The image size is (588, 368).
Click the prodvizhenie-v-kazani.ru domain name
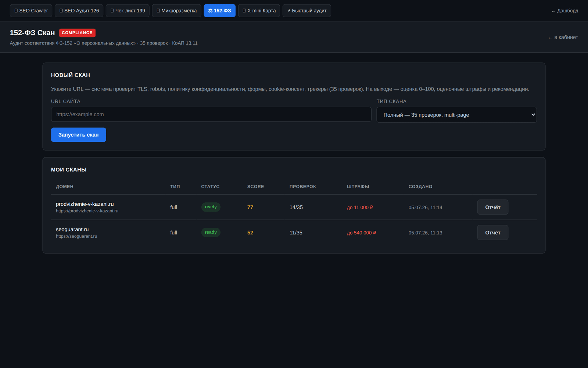coord(85,204)
